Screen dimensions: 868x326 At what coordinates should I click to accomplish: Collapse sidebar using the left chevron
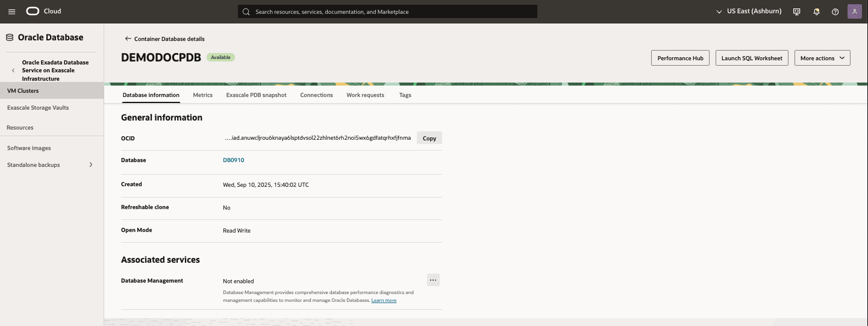tap(13, 71)
